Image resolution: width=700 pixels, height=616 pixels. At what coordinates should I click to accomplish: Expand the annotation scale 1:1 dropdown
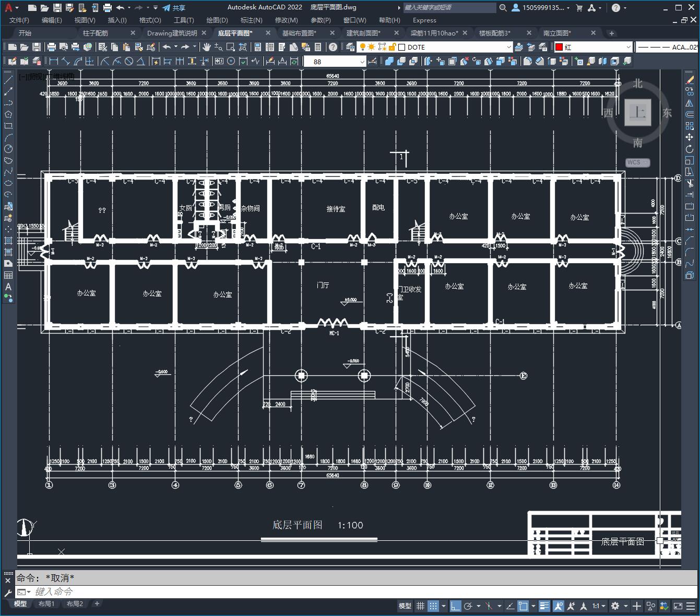point(599,606)
